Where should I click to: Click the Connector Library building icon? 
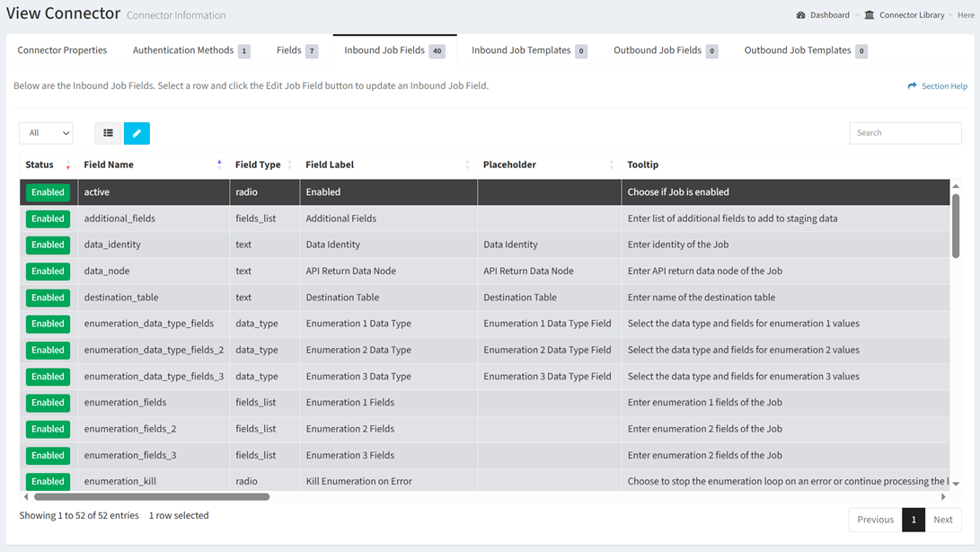click(x=869, y=15)
